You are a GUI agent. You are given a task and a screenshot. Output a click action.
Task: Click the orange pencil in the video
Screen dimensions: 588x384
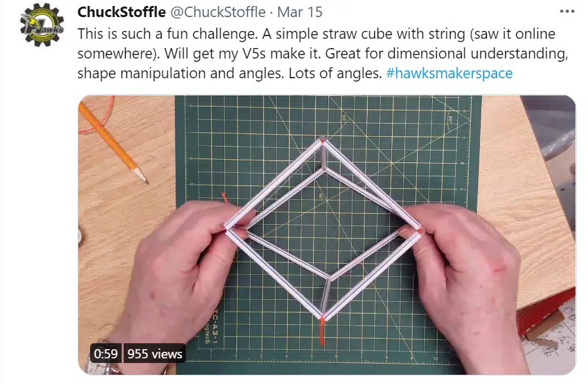tap(113, 143)
